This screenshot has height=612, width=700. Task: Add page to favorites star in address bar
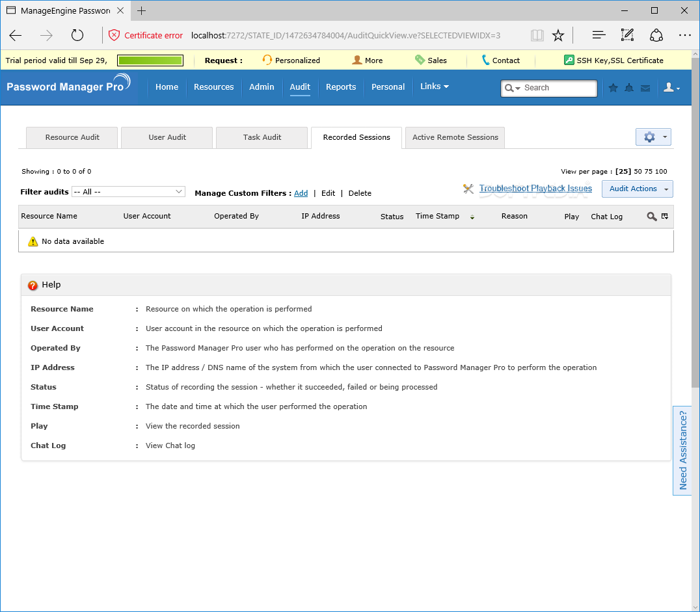558,35
